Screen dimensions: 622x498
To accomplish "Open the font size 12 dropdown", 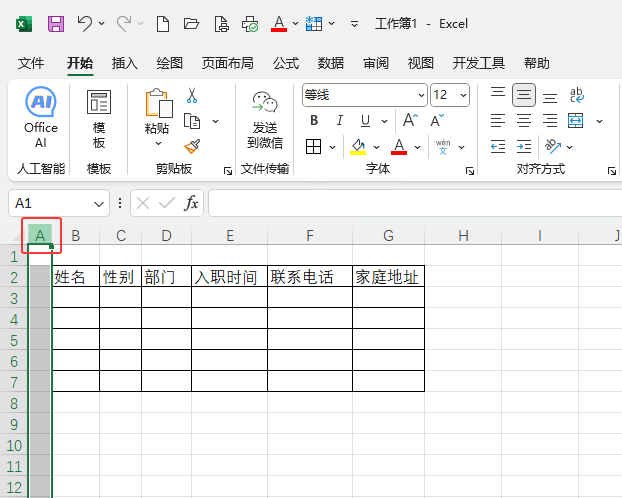I will 463,95.
